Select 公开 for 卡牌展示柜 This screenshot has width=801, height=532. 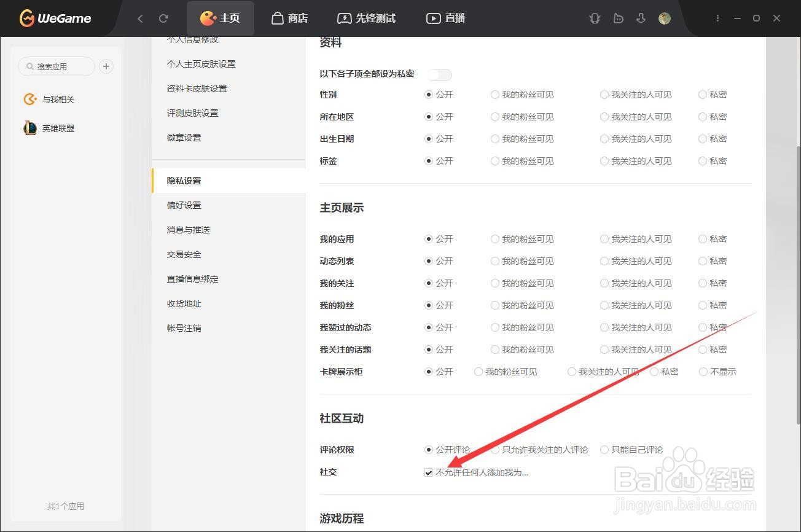429,372
